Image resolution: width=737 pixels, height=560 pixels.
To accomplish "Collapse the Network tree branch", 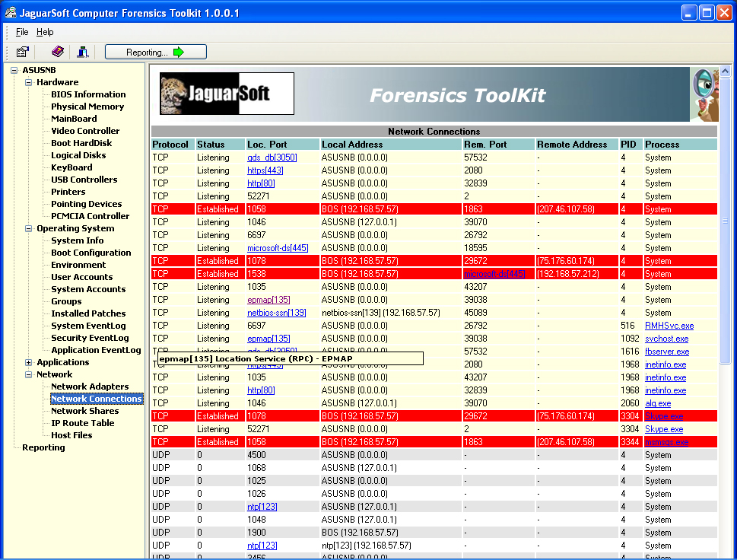I will pyautogui.click(x=28, y=375).
